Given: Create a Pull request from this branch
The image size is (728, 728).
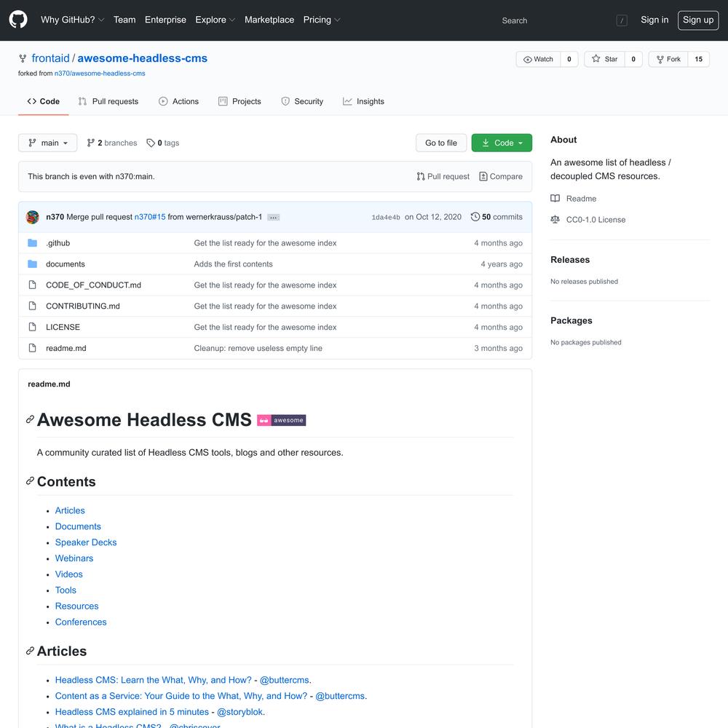Looking at the screenshot, I should pyautogui.click(x=443, y=176).
